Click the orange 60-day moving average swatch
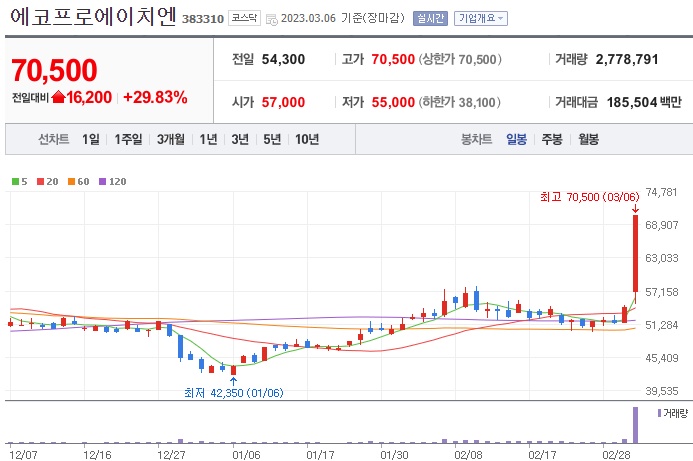 [x=72, y=182]
